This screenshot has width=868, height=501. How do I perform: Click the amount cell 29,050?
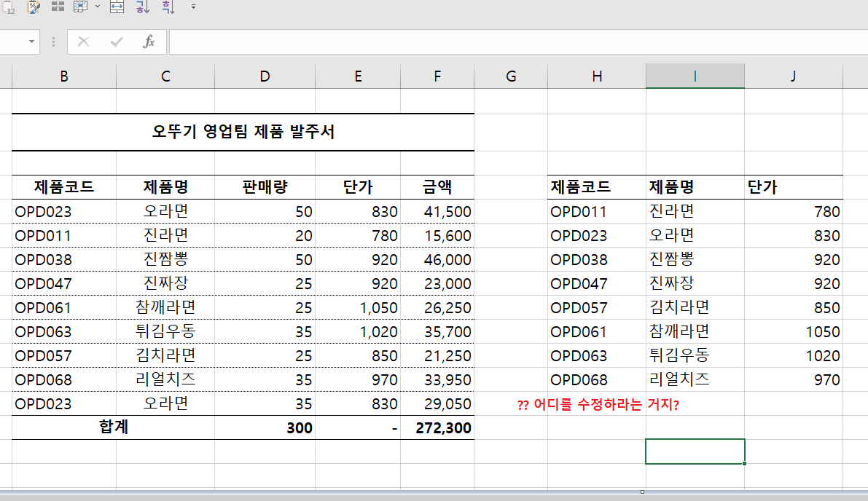tap(437, 403)
